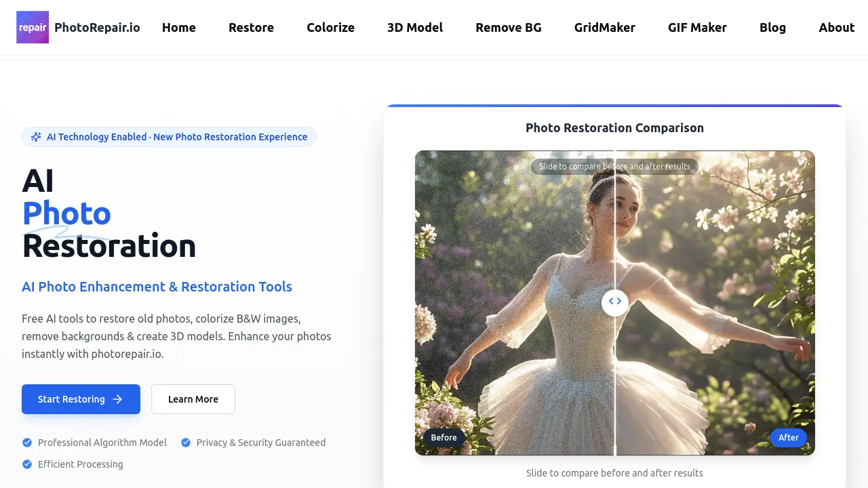The height and width of the screenshot is (488, 868).
Task: Click the before/after comparison slider handle
Action: coord(615,302)
